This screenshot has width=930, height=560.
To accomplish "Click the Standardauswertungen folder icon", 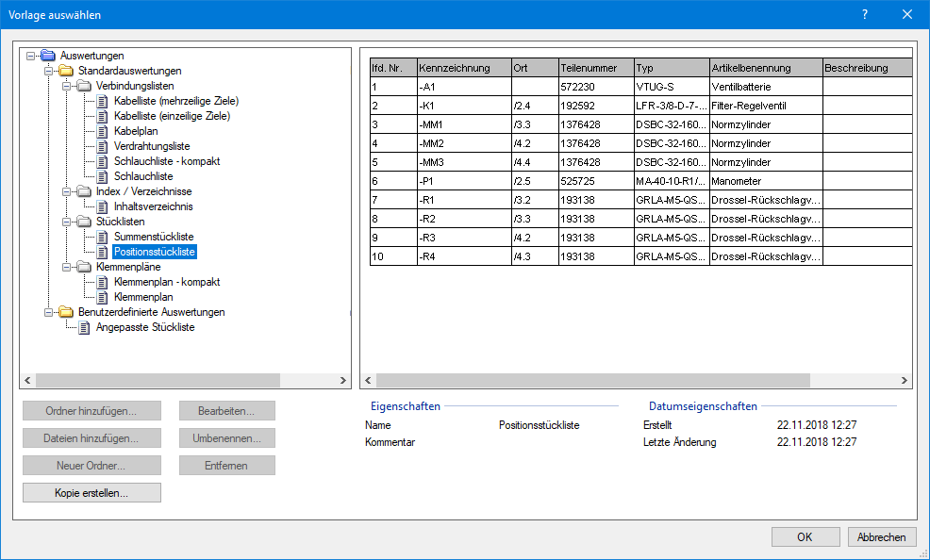I will [66, 71].
